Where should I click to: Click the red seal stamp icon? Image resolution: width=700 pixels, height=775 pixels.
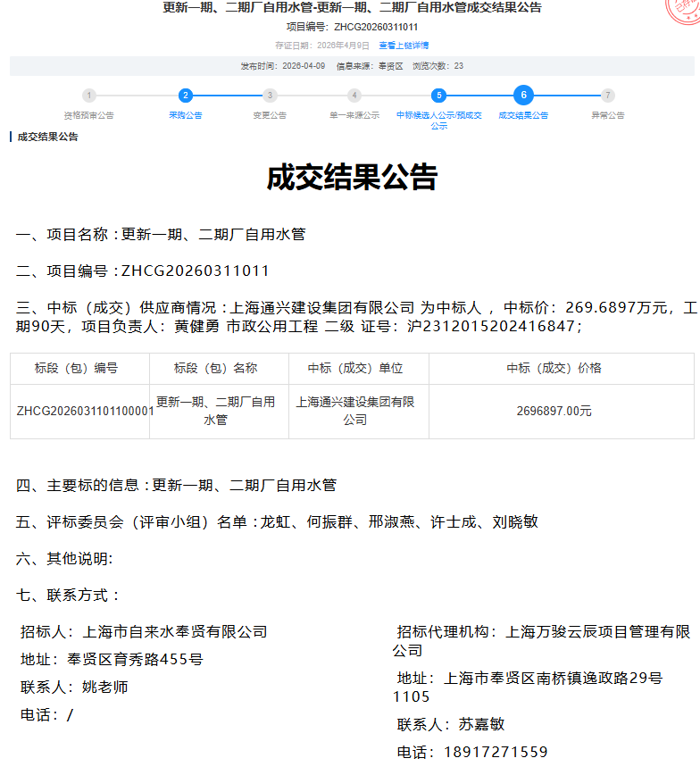pos(684,11)
